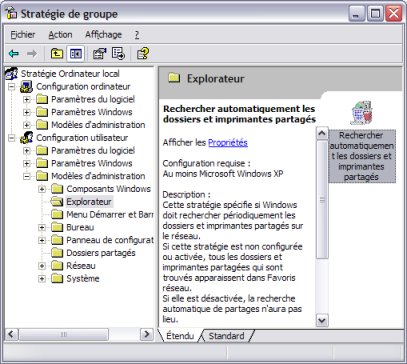
Task: Click the Stratégie de groupe title bar icon
Action: click(x=11, y=14)
